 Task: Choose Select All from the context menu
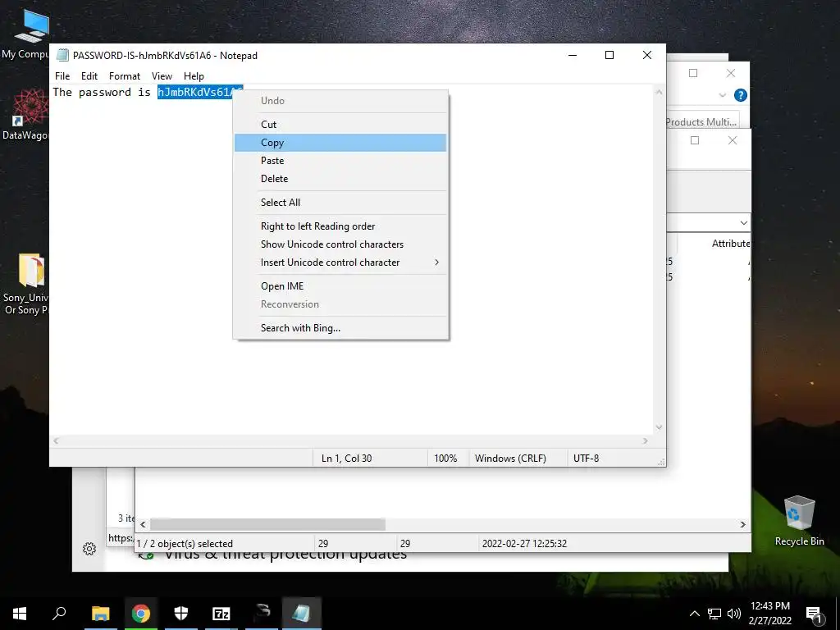340,203
